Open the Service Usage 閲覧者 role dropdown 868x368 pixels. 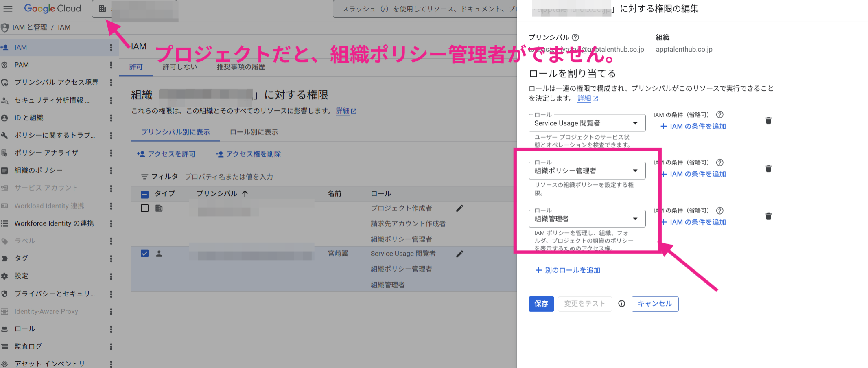(587, 123)
